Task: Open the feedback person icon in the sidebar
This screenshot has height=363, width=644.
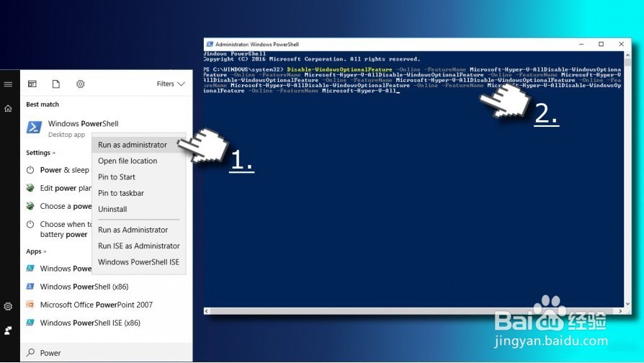Action: [8, 331]
